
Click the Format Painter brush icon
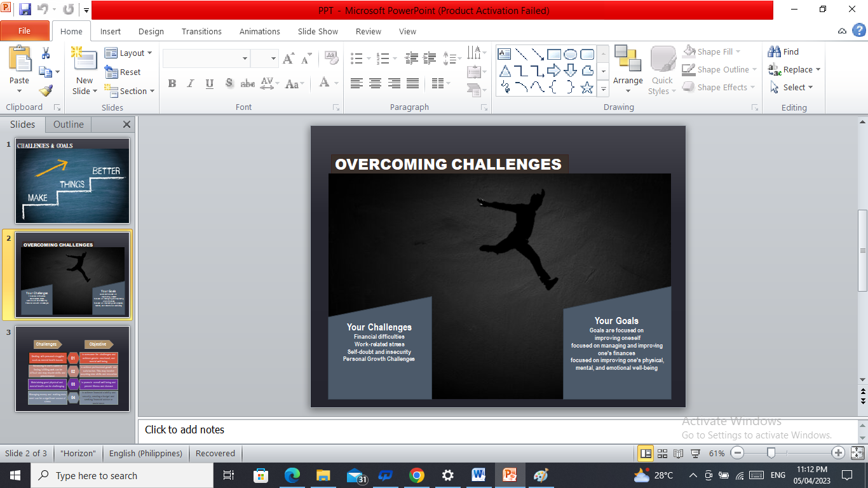(x=46, y=91)
